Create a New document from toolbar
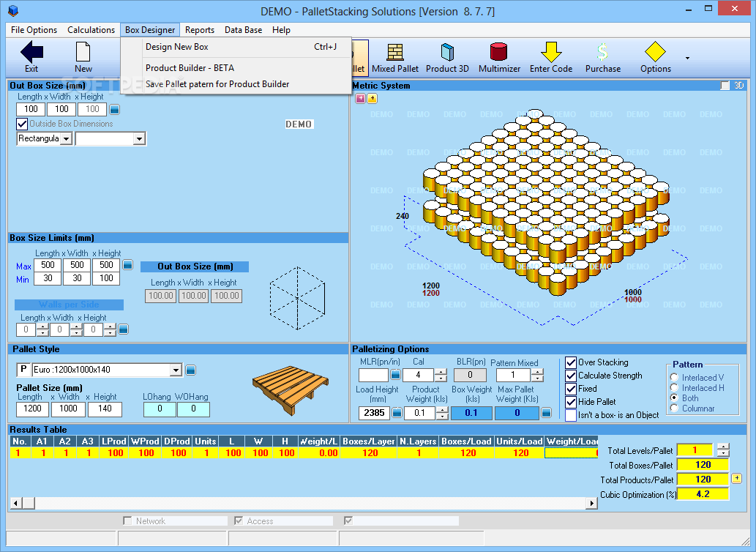This screenshot has width=756, height=552. [83, 56]
